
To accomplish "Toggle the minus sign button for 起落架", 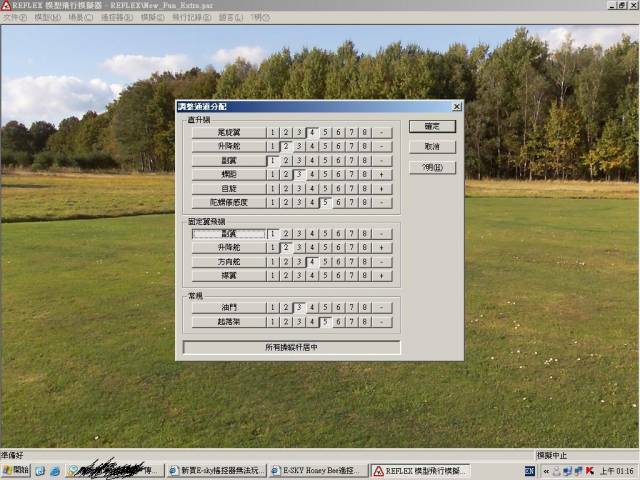I will (382, 322).
